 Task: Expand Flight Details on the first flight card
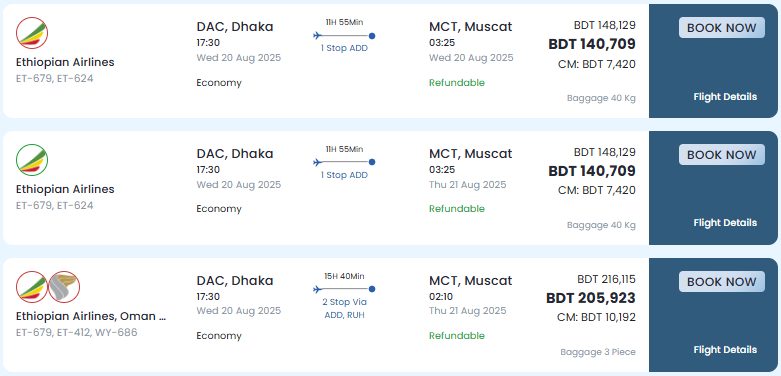725,97
